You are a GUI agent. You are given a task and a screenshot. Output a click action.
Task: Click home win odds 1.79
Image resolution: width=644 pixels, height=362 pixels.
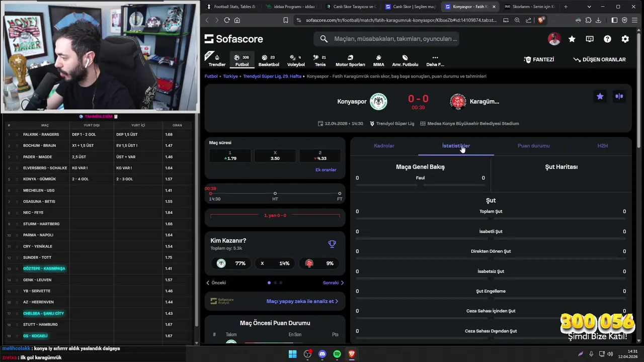(x=230, y=155)
